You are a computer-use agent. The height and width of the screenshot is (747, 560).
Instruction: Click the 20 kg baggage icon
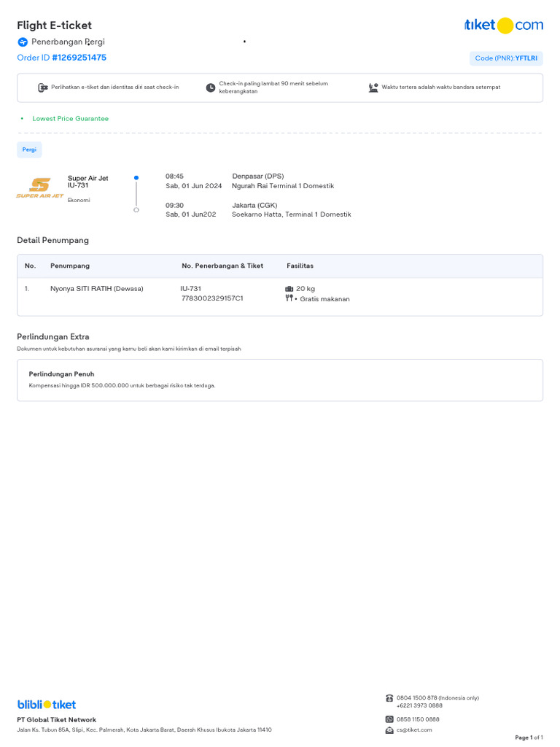coord(289,289)
